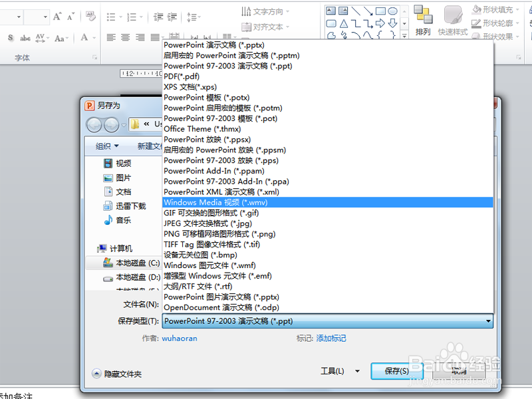Select the straight Line shape
This screenshot has height=399, width=532.
pos(356,11)
